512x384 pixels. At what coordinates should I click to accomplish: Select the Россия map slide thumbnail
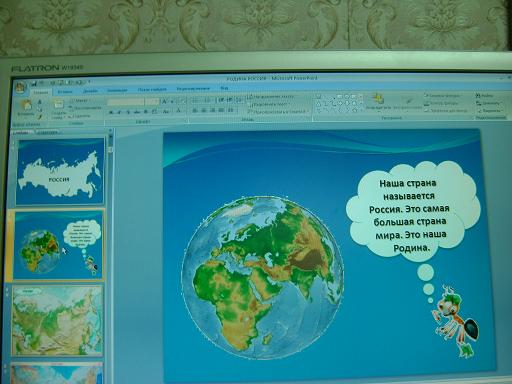60,172
